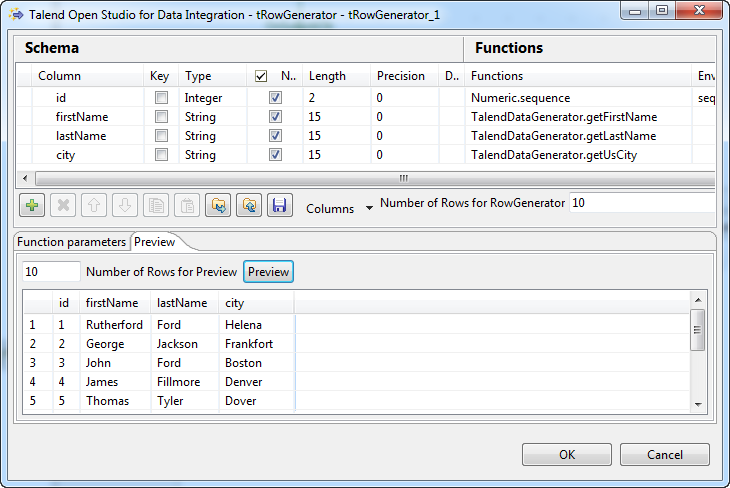Click the export schema folder icon
The height and width of the screenshot is (488, 730).
[248, 205]
